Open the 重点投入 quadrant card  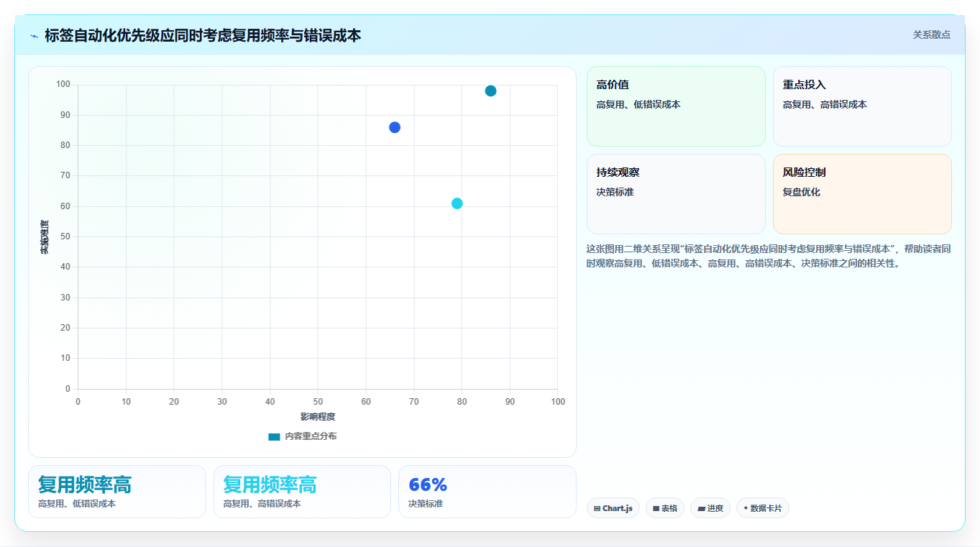coord(862,106)
